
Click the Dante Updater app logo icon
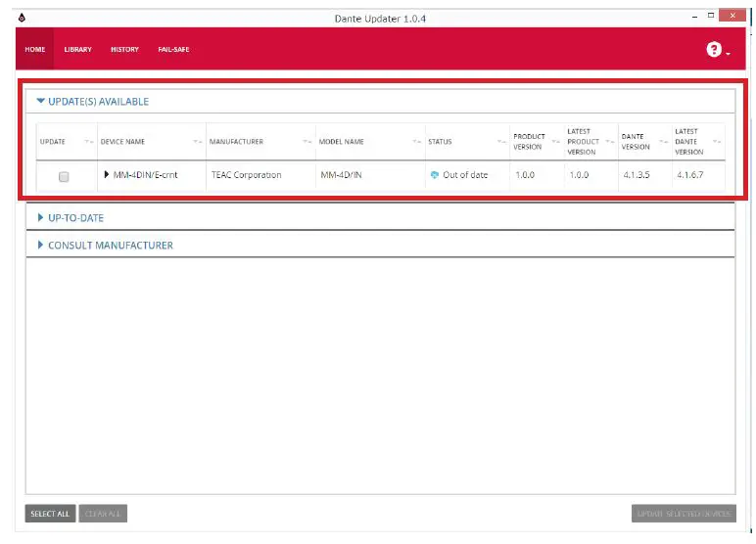click(x=22, y=18)
